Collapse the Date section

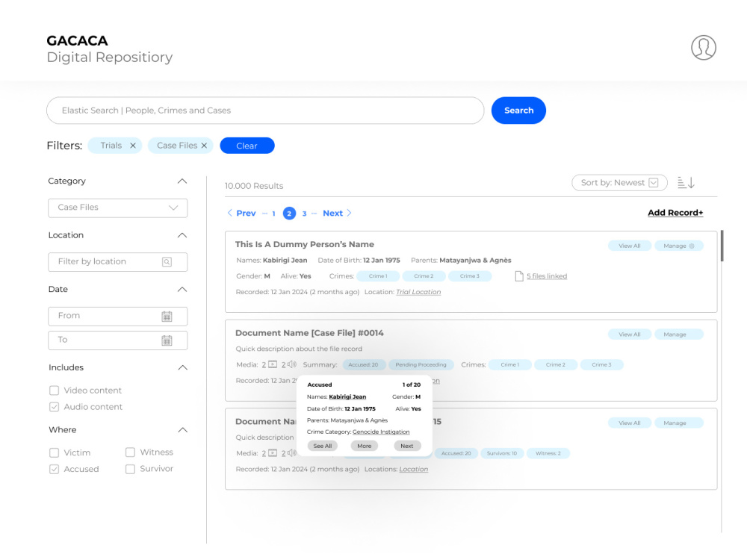pos(182,290)
